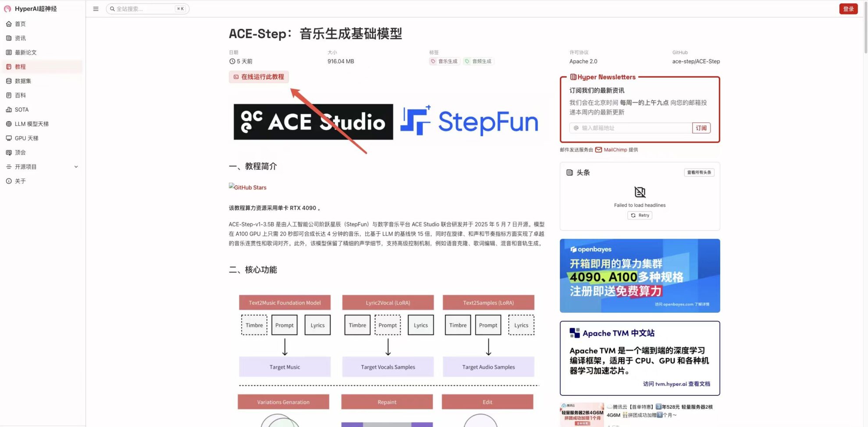Retry loading the headlines
This screenshot has width=868, height=427.
click(x=640, y=215)
